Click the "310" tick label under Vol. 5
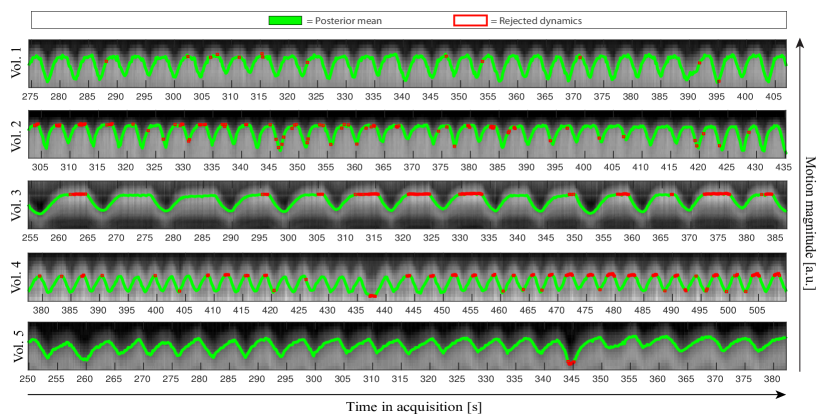831x419 pixels. point(371,379)
